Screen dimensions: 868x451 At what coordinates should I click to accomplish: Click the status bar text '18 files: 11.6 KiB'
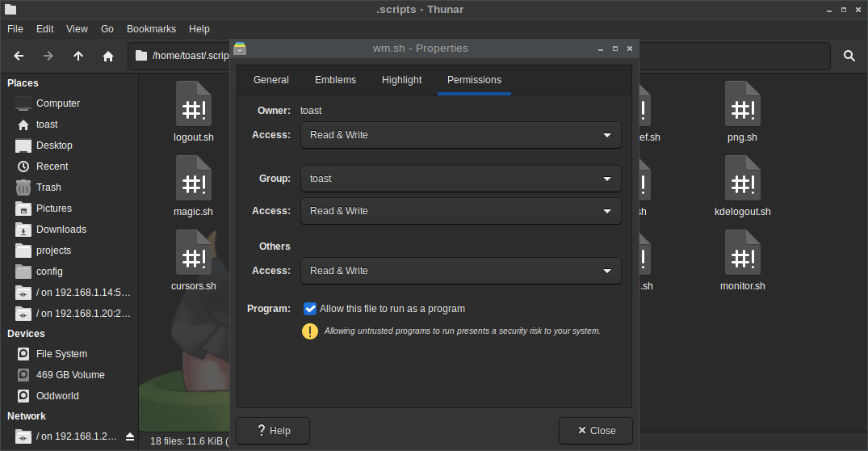pos(187,441)
